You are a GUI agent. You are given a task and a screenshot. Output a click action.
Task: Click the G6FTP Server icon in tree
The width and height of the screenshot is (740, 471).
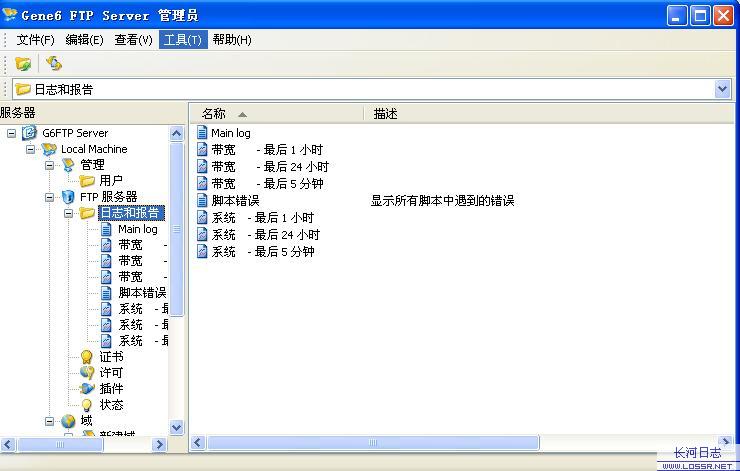[29, 133]
